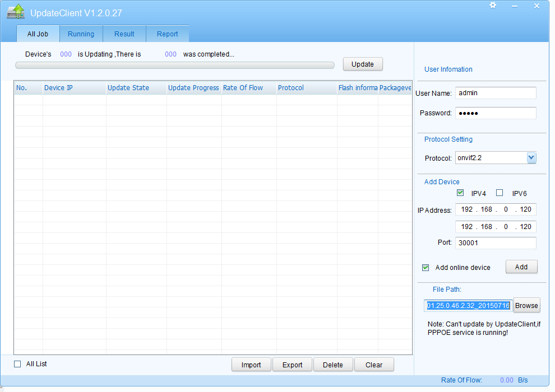Go to the Result tab
Viewport: 555px width, 392px height.
coord(124,34)
